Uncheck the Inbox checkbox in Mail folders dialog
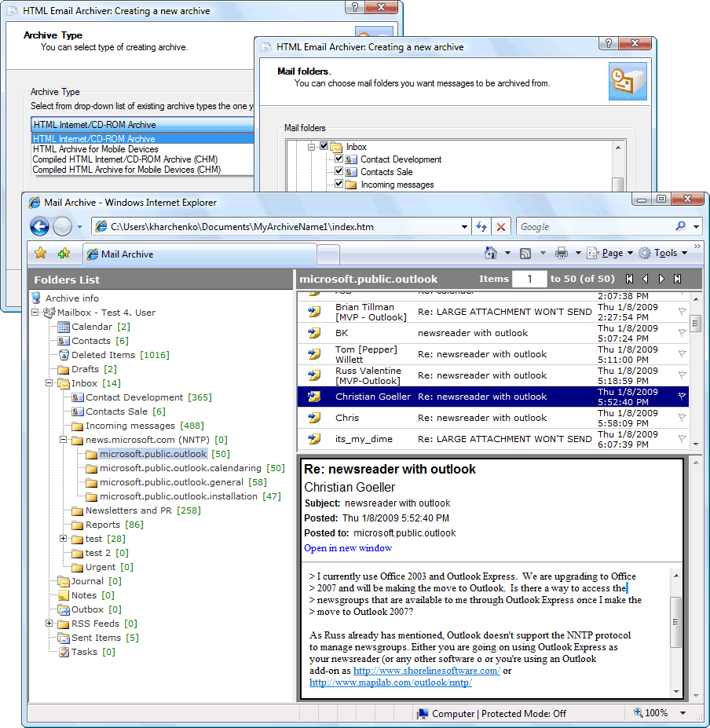710x728 pixels. pos(324,146)
